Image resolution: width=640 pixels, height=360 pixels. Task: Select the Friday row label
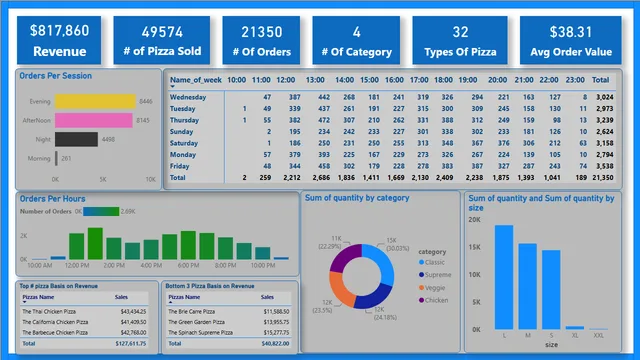[x=180, y=166]
